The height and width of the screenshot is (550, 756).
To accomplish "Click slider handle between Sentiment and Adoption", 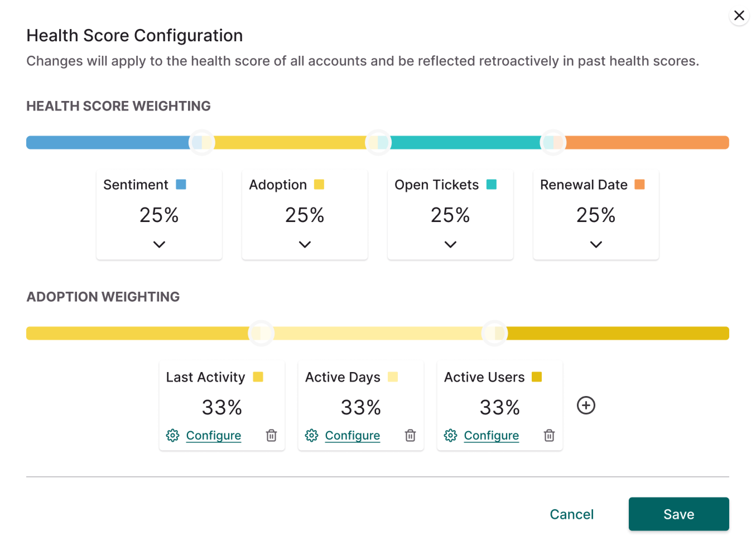I will [x=202, y=142].
